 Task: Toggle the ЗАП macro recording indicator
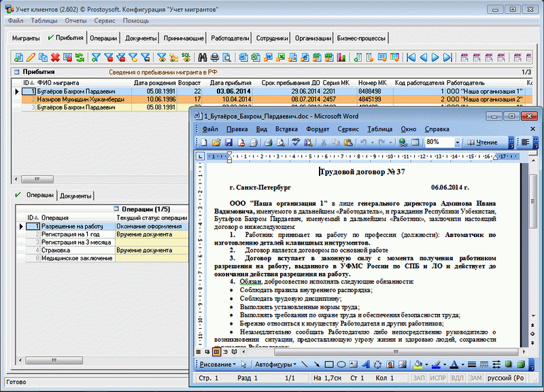click(x=420, y=378)
